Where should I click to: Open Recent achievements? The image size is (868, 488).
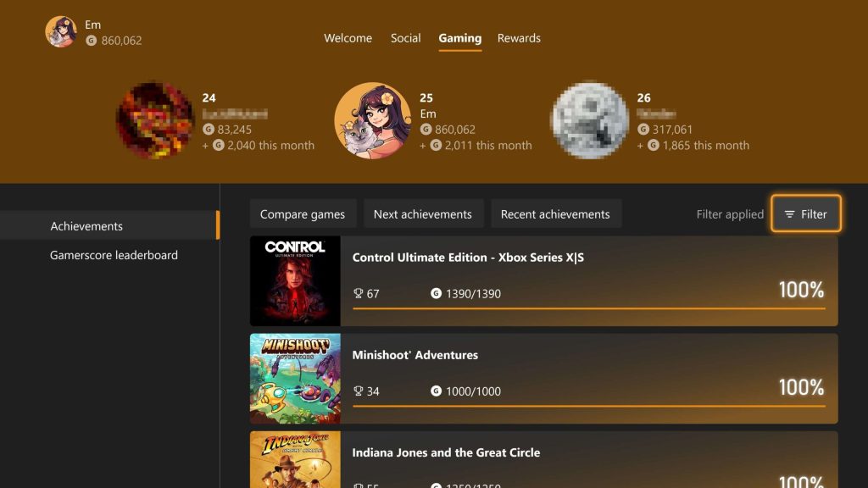tap(555, 213)
